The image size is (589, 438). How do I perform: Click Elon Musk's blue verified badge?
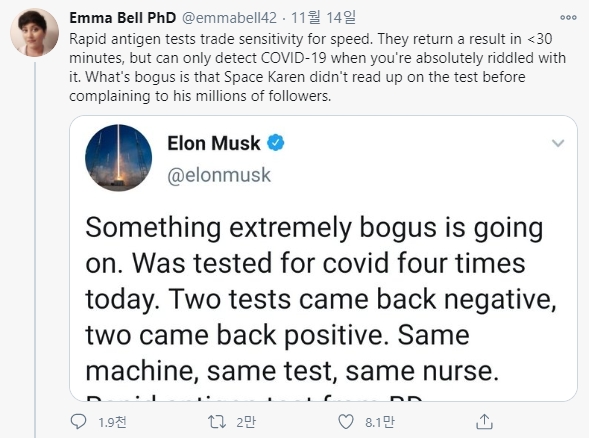[276, 143]
